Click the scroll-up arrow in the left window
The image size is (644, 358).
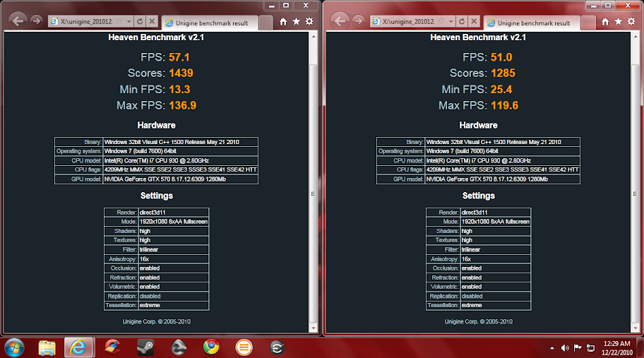point(314,37)
